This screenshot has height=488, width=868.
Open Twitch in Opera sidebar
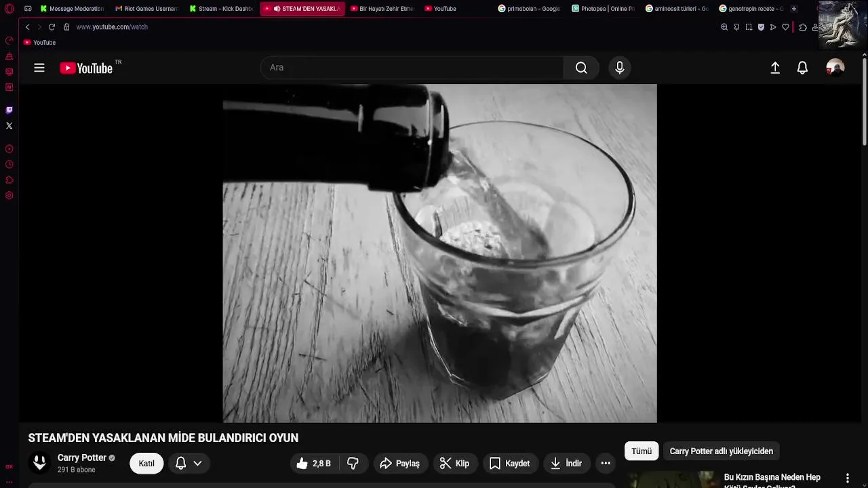pos(9,110)
